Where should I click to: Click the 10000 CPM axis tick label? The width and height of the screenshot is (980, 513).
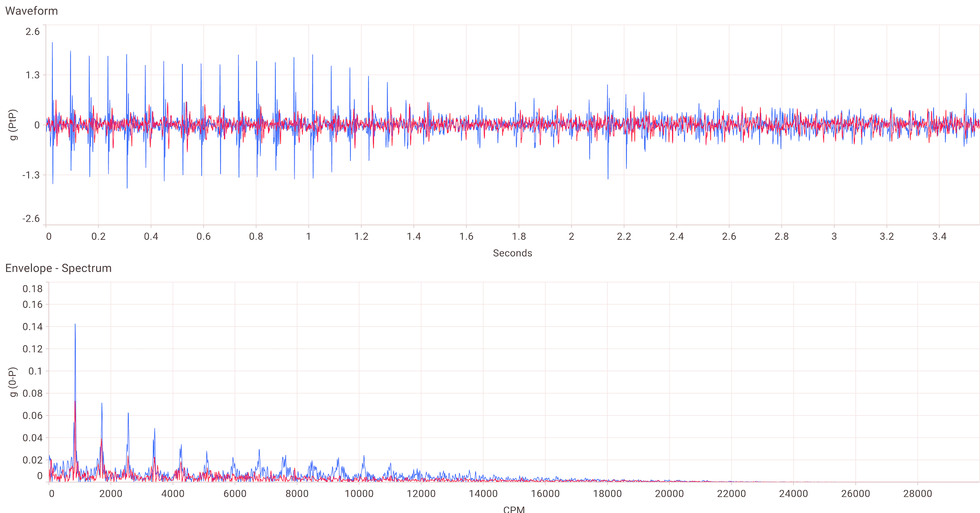(x=359, y=494)
